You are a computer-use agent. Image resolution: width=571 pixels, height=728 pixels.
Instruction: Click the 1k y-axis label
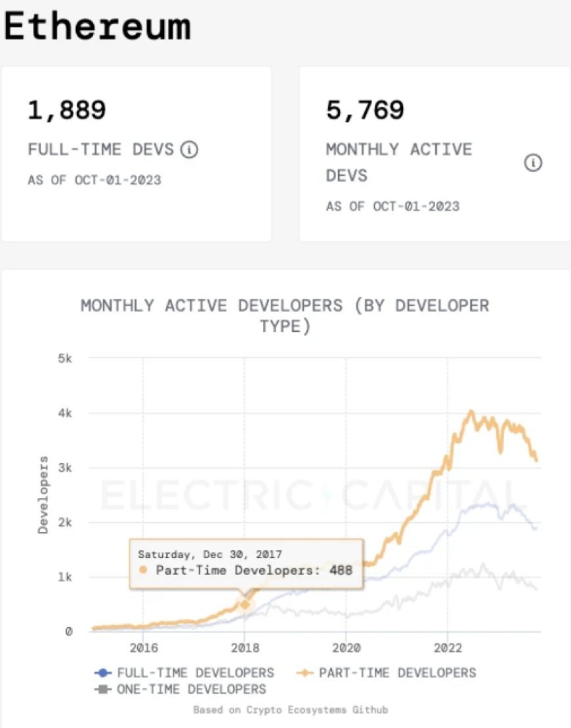65,577
